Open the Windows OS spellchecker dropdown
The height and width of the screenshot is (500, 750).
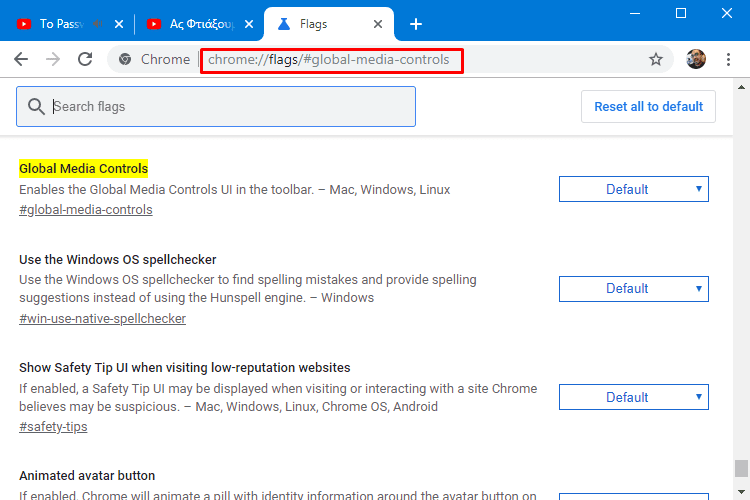click(x=633, y=288)
